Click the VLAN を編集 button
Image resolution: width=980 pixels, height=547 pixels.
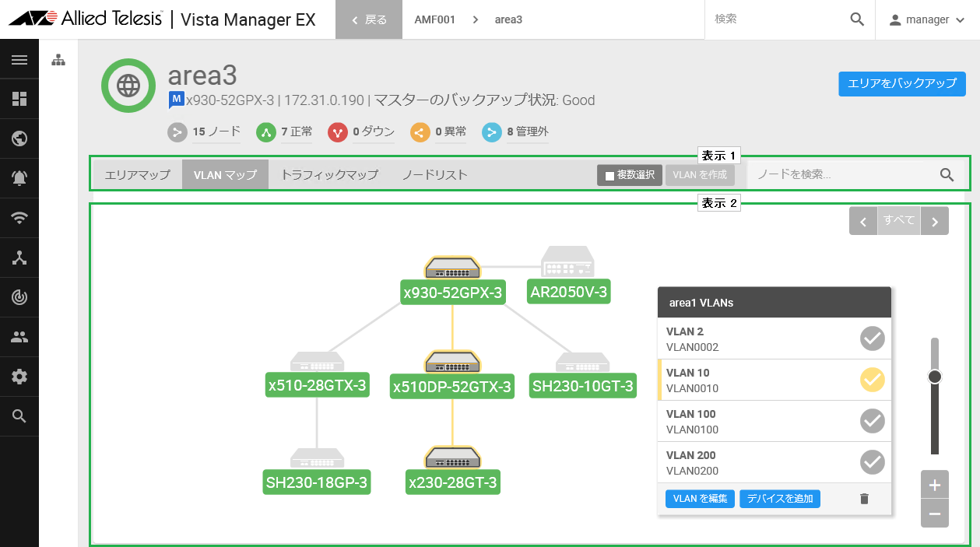point(700,499)
